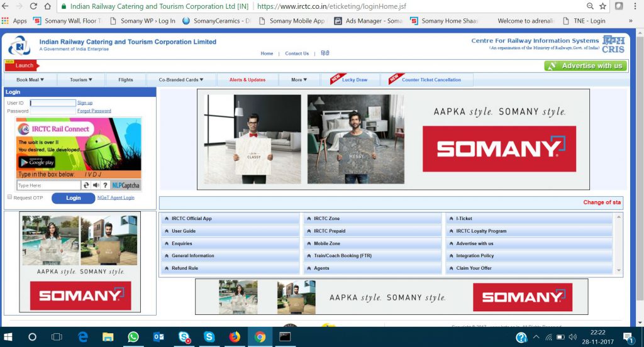
Task: Open the Lucky Draw menu item
Action: pyautogui.click(x=350, y=80)
